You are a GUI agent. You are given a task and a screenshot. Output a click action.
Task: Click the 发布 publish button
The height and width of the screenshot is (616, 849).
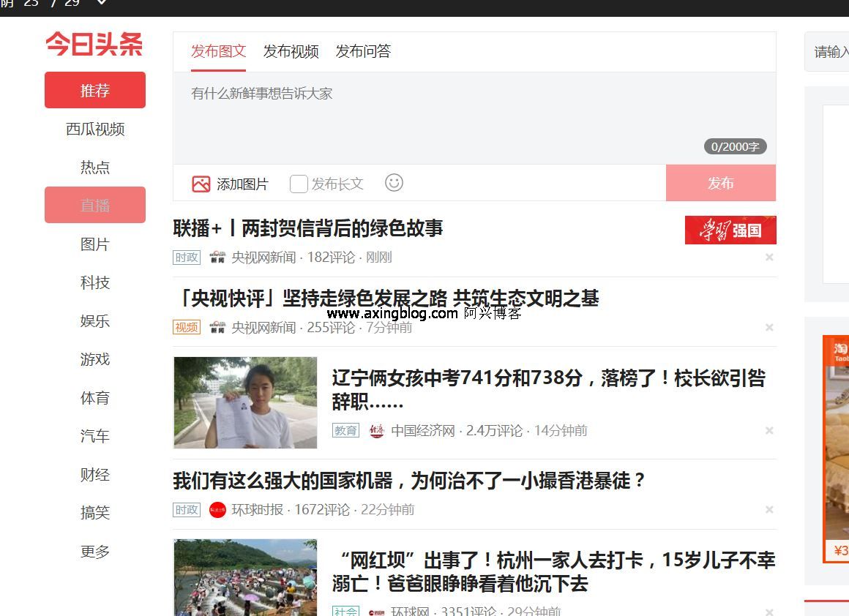[x=721, y=183]
